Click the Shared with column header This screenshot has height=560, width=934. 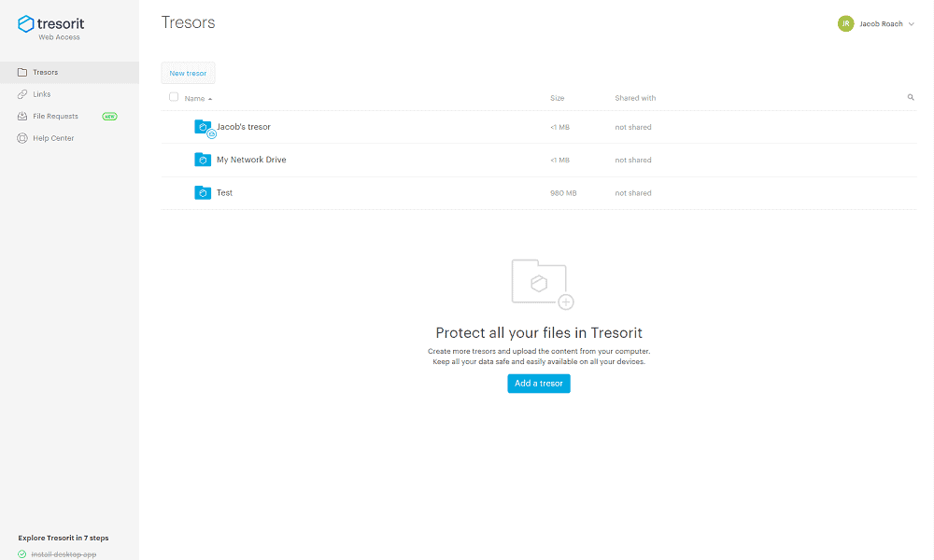[x=635, y=98]
